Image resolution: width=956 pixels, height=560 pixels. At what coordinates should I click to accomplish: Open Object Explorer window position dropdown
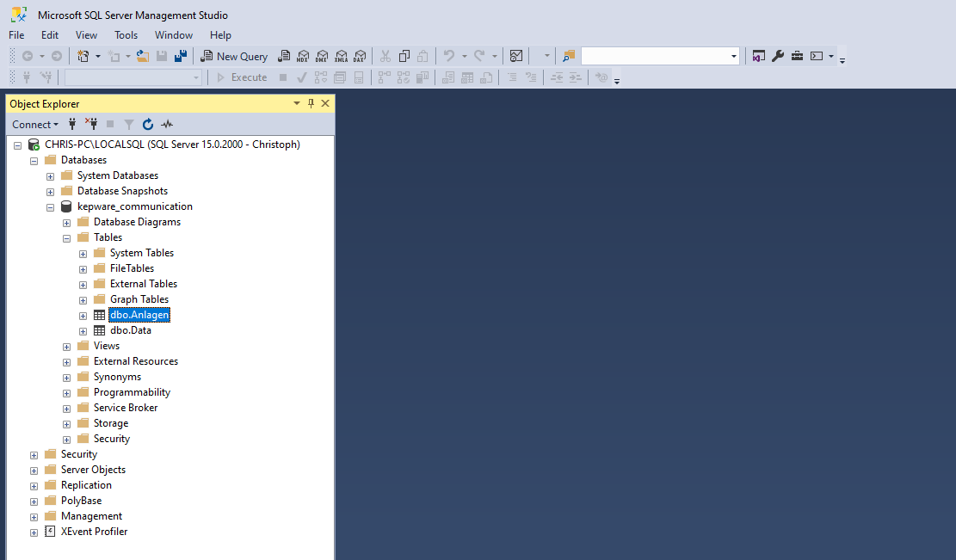(297, 103)
